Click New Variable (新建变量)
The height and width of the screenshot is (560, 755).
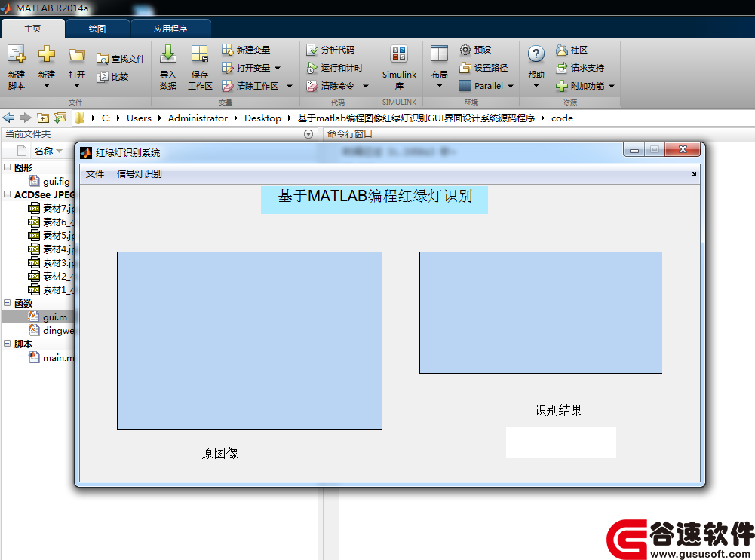[x=246, y=50]
